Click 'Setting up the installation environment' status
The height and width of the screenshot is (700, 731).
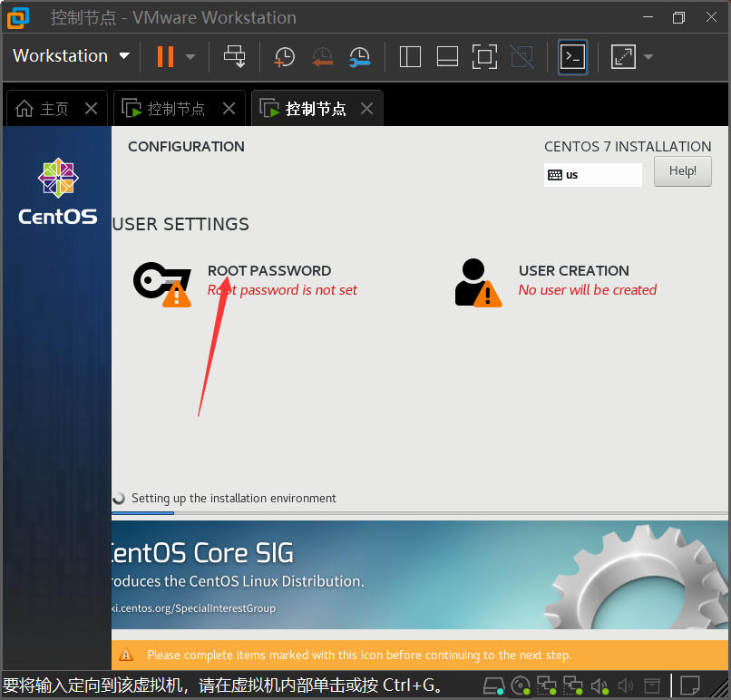tap(234, 498)
